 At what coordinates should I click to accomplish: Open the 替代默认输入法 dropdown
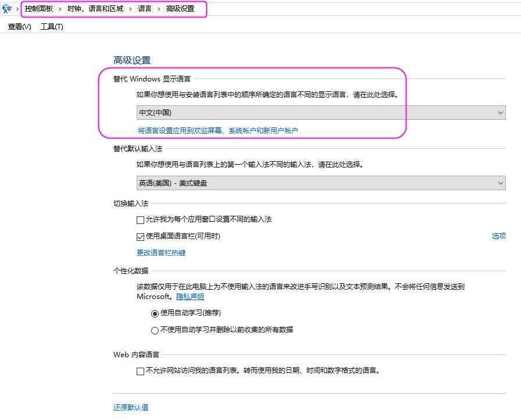point(501,183)
